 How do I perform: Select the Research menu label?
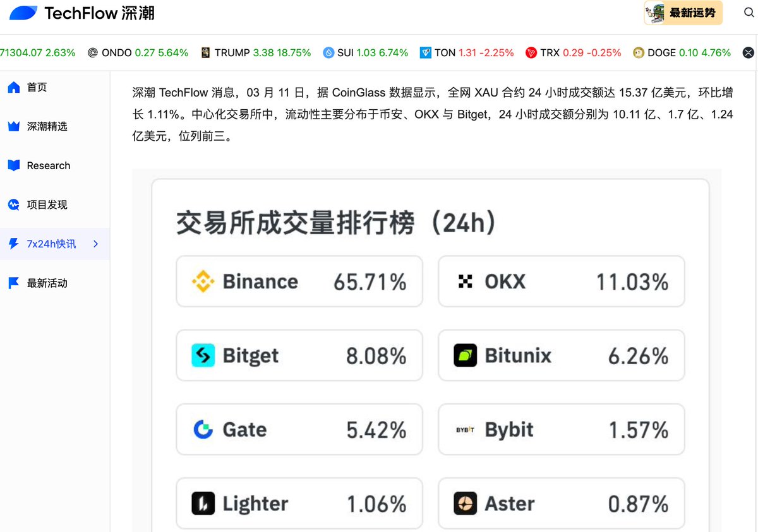point(49,165)
